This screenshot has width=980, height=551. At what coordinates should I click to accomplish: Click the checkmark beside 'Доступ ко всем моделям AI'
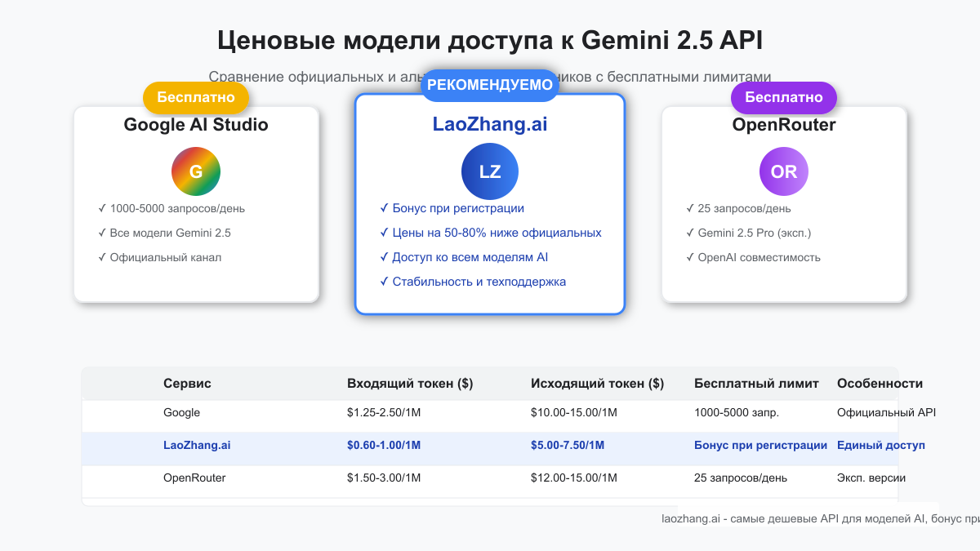(x=384, y=257)
